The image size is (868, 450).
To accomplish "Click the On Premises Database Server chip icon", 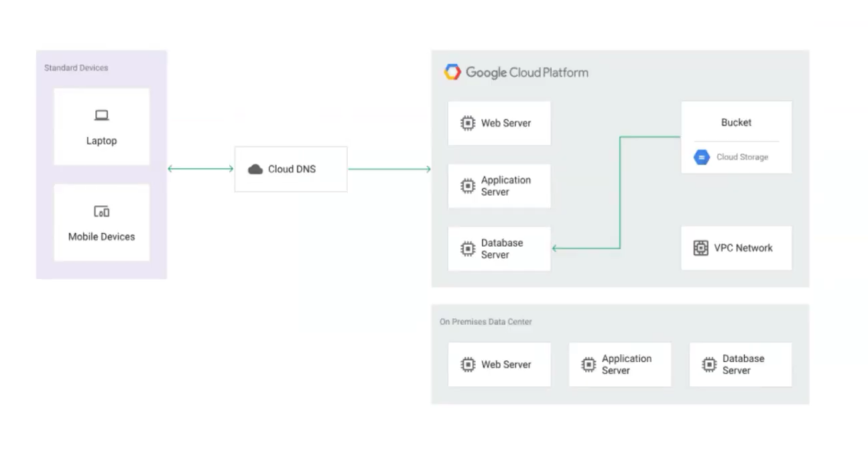I will (x=709, y=365).
